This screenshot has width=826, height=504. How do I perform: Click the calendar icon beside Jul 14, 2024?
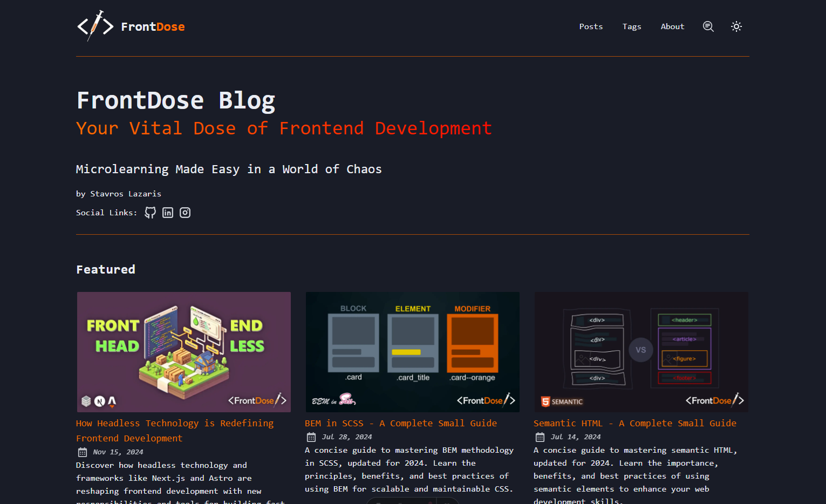(x=540, y=437)
